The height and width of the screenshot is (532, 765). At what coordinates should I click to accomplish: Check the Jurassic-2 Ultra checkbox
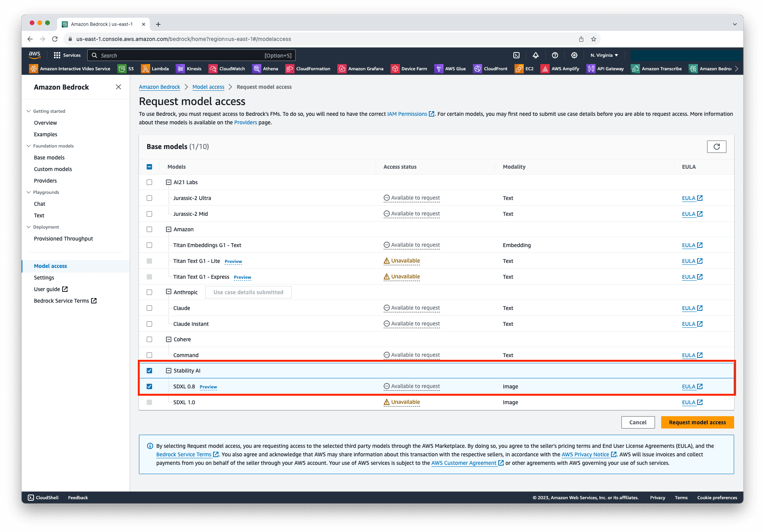(x=149, y=198)
